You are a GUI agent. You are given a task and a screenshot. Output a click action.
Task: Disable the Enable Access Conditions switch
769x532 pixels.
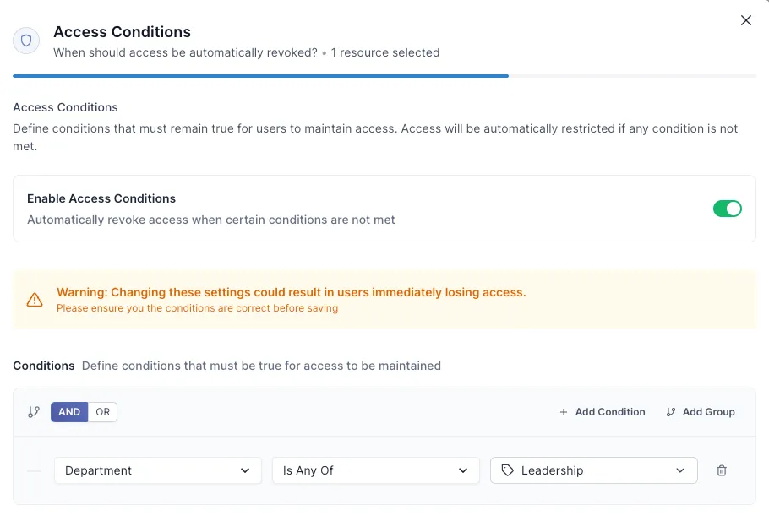(727, 209)
